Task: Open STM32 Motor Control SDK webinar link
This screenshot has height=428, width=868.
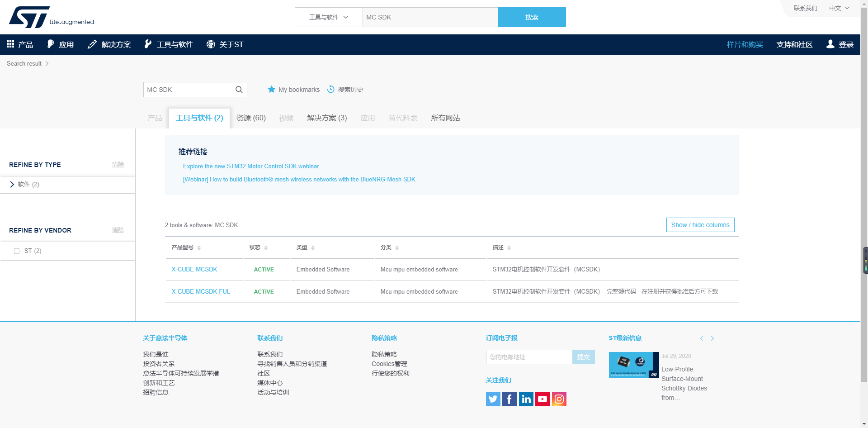Action: pos(251,166)
